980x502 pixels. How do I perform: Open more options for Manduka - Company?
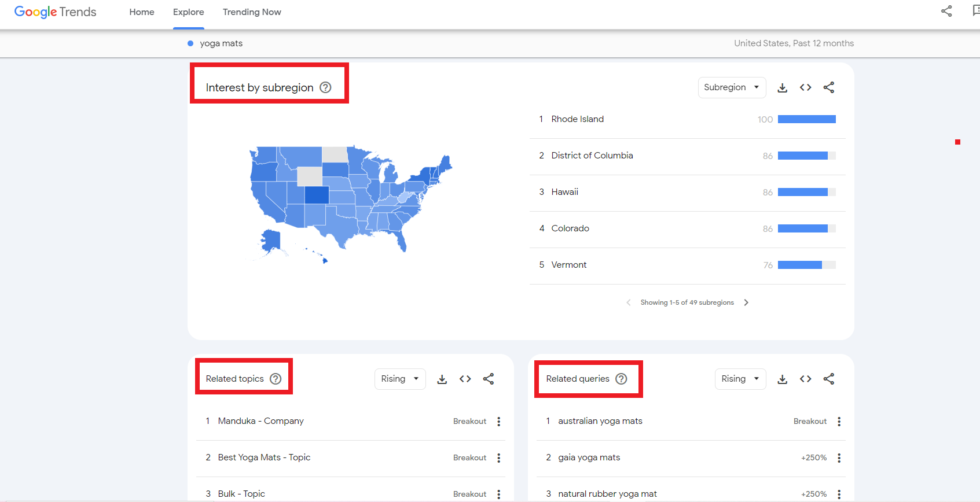(498, 422)
